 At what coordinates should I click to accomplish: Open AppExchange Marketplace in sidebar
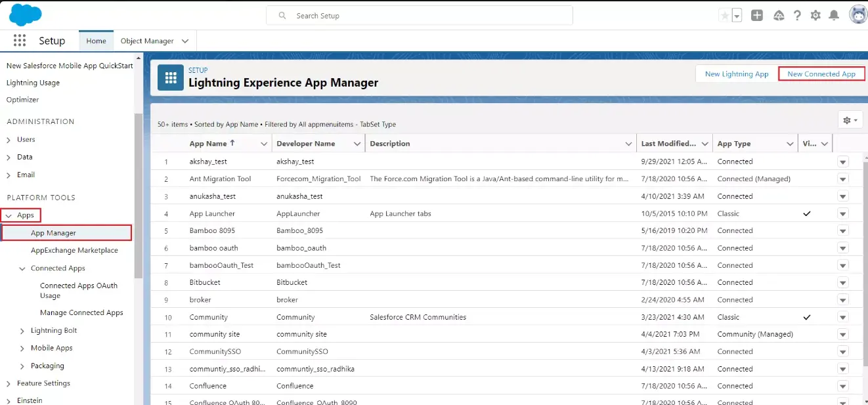pyautogui.click(x=74, y=250)
